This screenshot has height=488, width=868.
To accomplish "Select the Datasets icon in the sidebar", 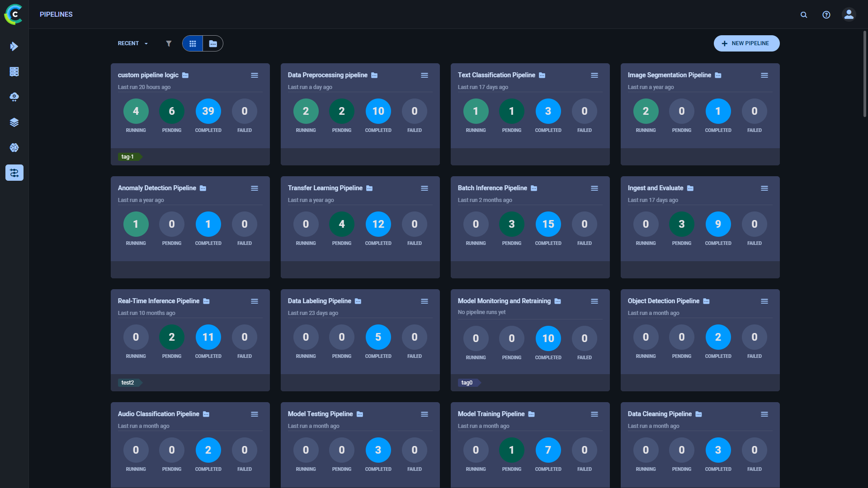I will [14, 71].
